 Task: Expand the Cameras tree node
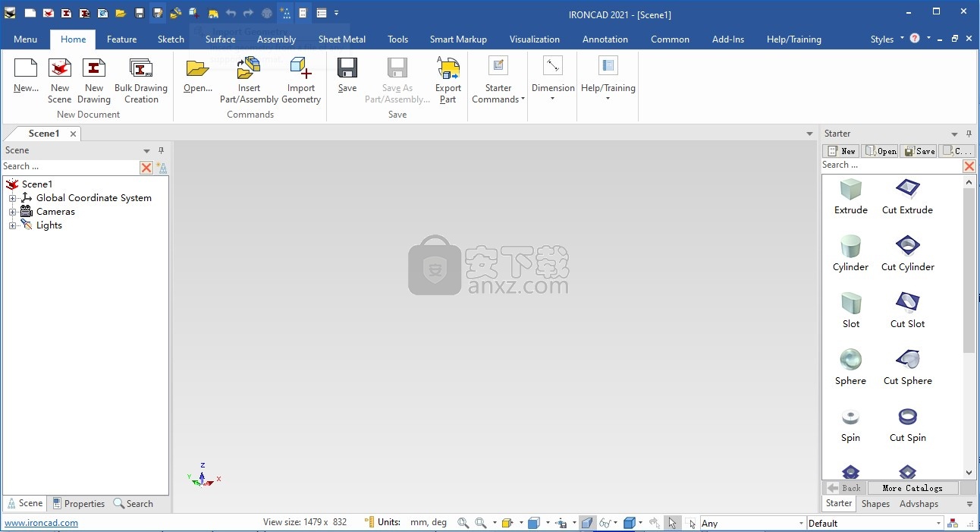[12, 212]
